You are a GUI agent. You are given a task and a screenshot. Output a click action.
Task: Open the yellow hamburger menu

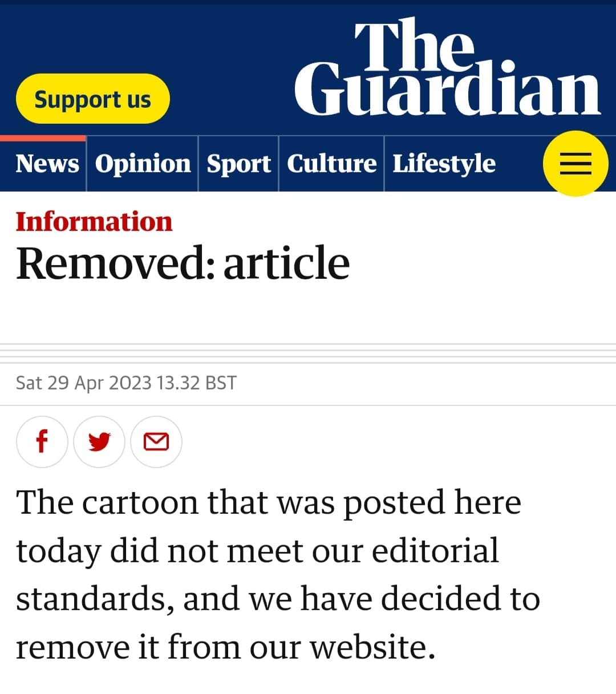point(576,164)
